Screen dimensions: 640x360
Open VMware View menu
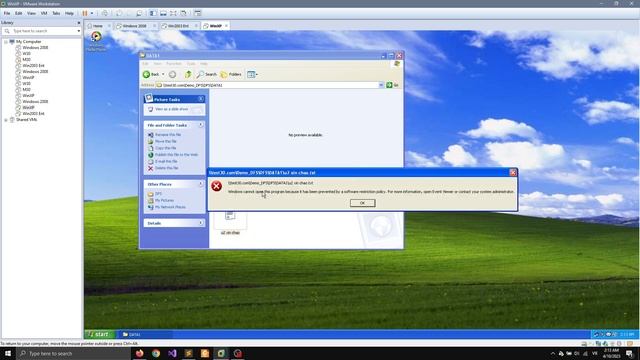pyautogui.click(x=31, y=13)
